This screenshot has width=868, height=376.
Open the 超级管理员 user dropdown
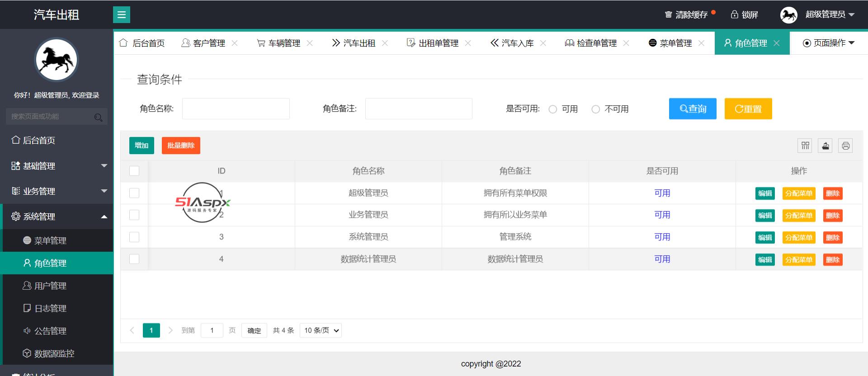[x=830, y=14]
